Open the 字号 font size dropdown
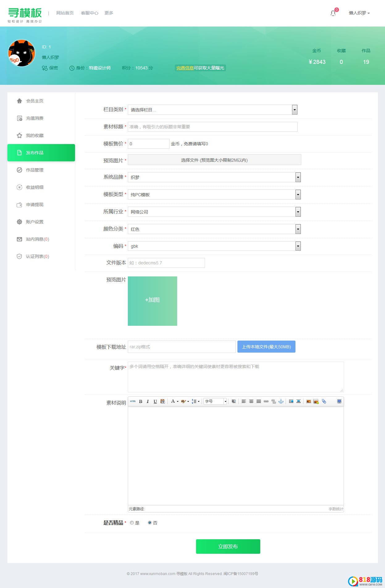 pyautogui.click(x=216, y=401)
